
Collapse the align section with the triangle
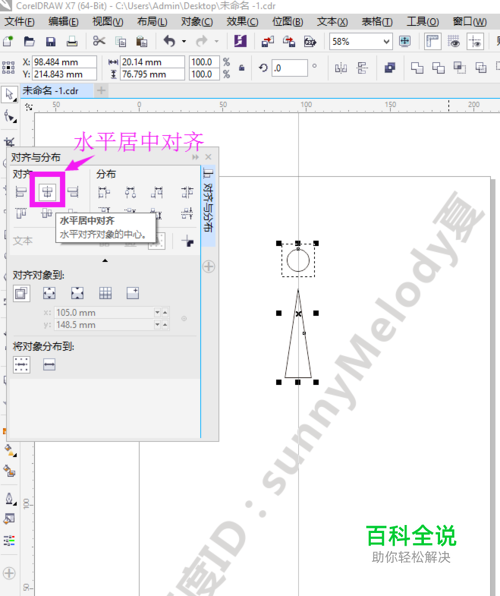[105, 260]
